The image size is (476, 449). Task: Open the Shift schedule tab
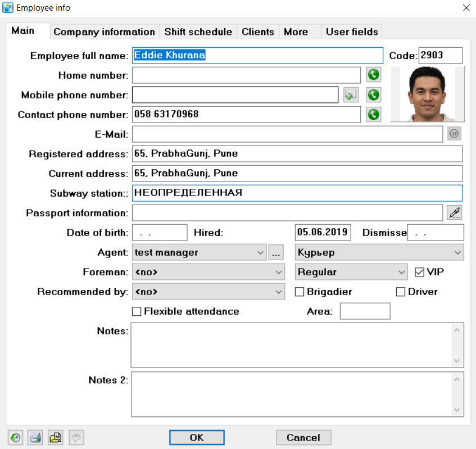pos(198,31)
